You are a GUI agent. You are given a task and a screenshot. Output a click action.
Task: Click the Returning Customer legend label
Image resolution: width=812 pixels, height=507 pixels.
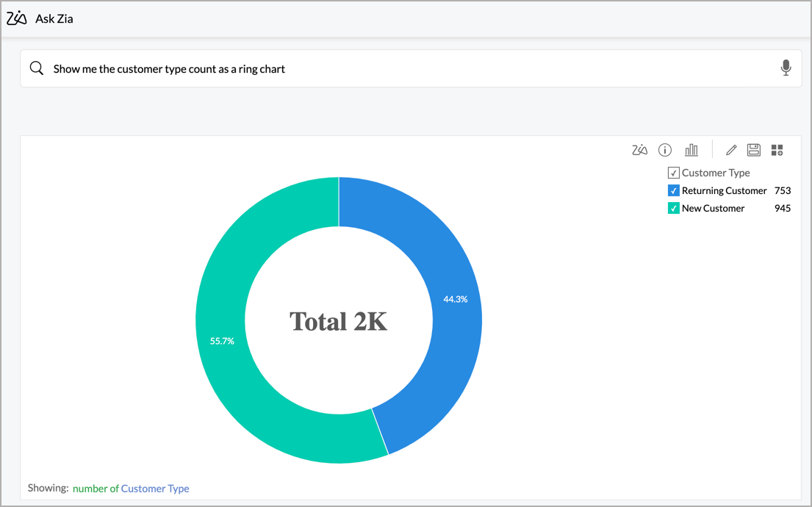pos(724,190)
